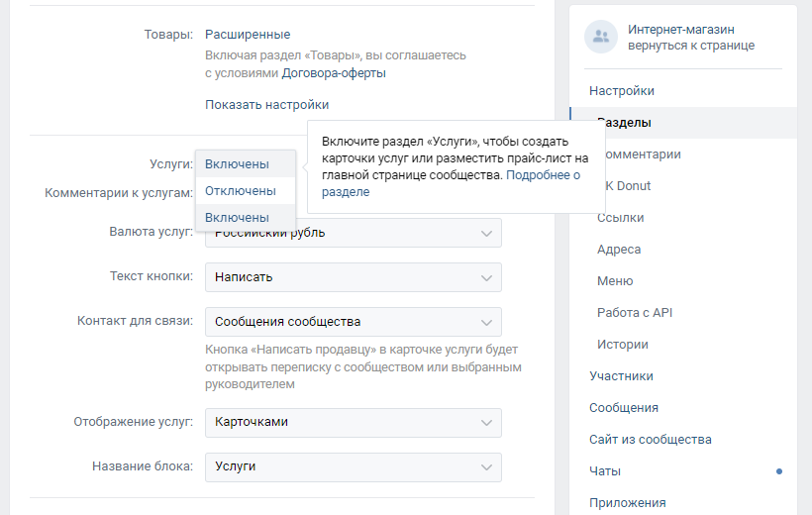Open the "Контакт для связи" dropdown
Screen dimensions: 812x515
pos(353,322)
